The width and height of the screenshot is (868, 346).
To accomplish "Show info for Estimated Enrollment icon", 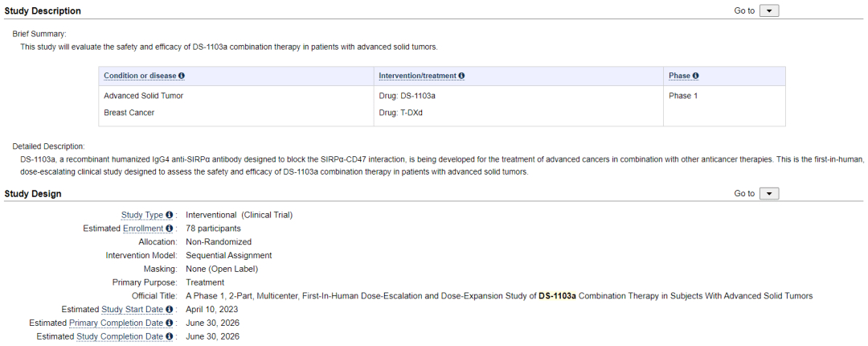I will point(170,229).
